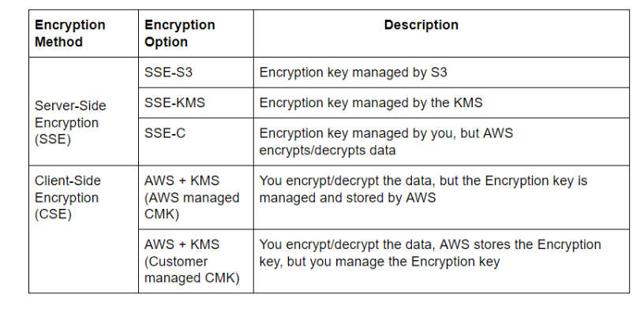Select the Customer managed CMK option cell
This screenshot has height=309, width=644.
[x=196, y=261]
